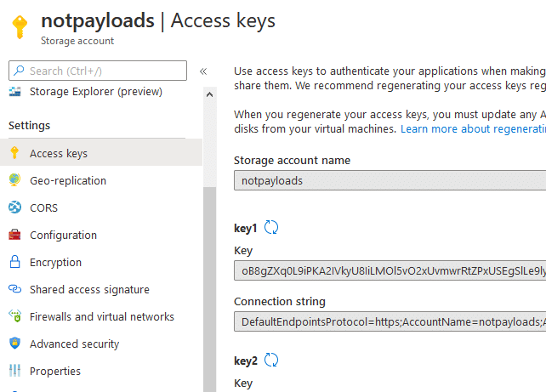Collapse the sidebar with double chevron

point(203,71)
